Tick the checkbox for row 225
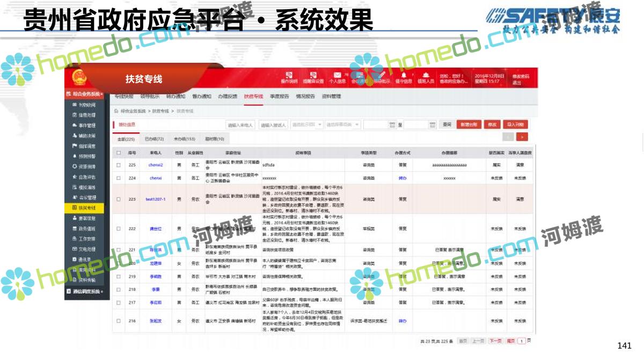 pos(119,165)
